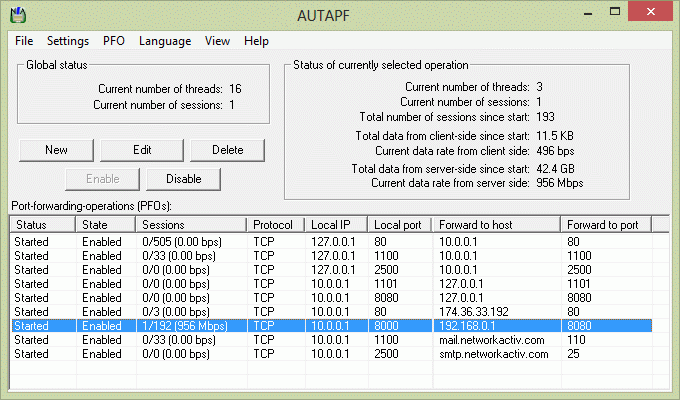Screen dimensions: 680x400
Task: Click the 42.4 GB server-side total value
Action: 555,168
